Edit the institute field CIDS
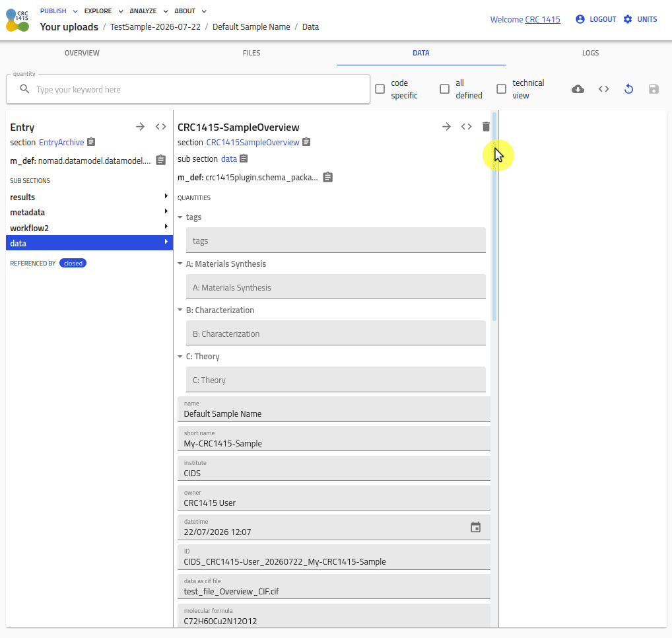 tap(334, 468)
